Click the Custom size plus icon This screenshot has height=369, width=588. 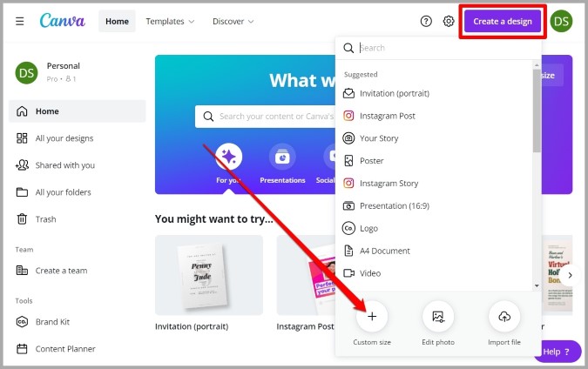372,317
